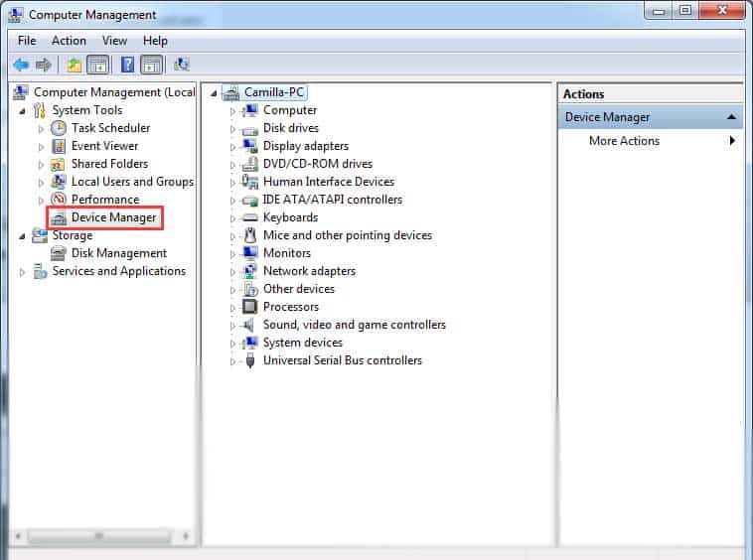Click the Keyboards device icon
753x560 pixels.
click(x=250, y=217)
